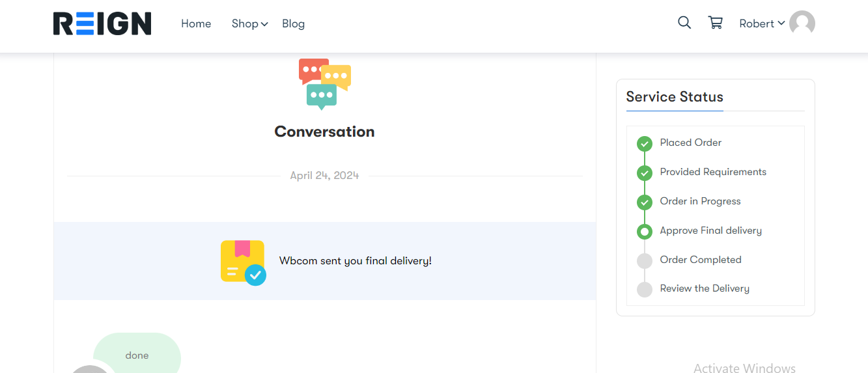Click the Placed Order green checkmark

tap(644, 143)
